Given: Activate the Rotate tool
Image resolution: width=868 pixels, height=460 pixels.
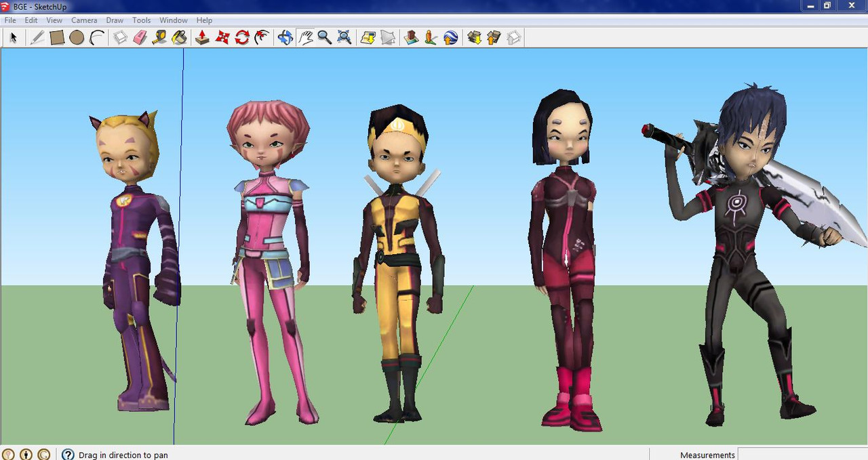Looking at the screenshot, I should (x=242, y=38).
